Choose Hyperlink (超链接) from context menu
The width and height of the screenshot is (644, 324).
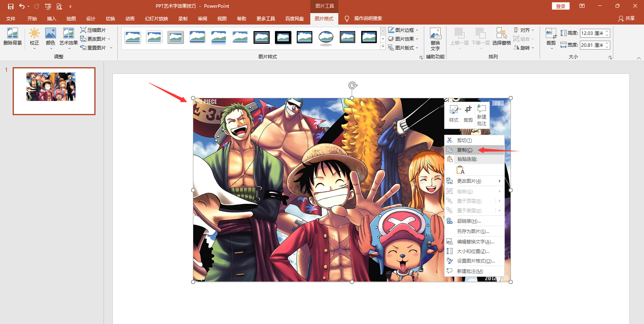[x=474, y=221]
